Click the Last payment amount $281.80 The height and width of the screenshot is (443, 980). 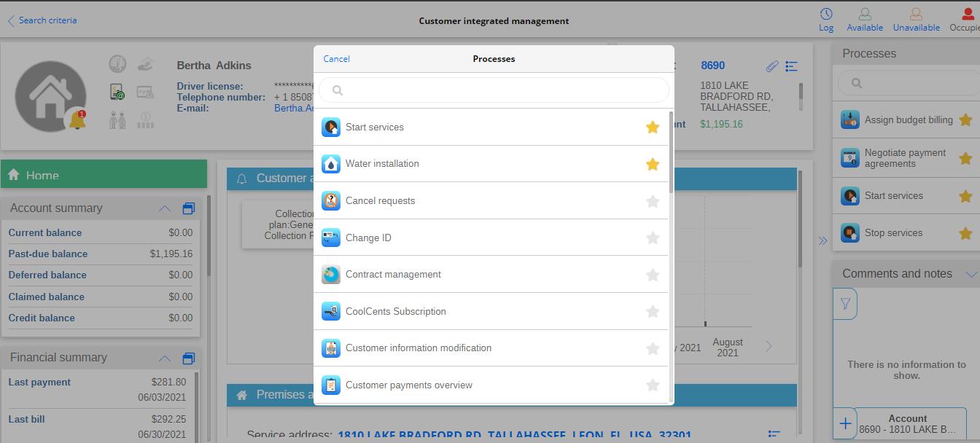168,383
